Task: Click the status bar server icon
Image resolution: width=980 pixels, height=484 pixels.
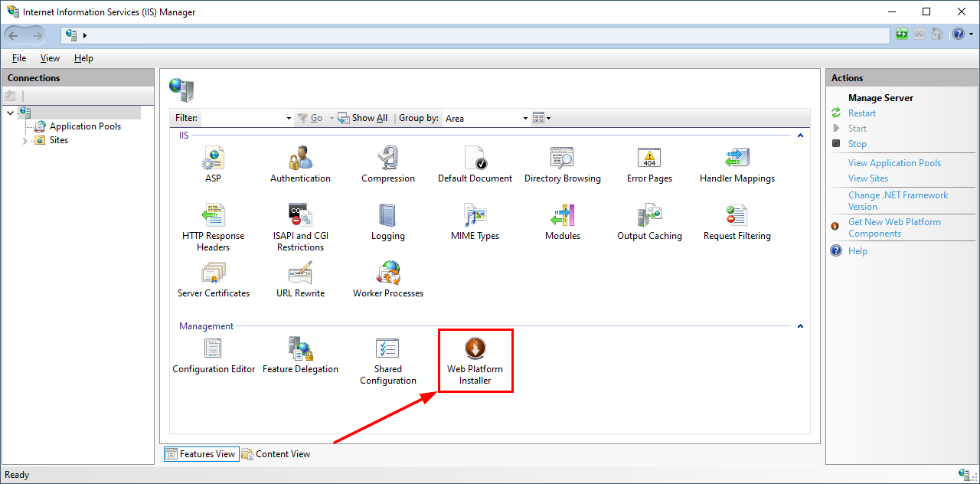Action: [x=964, y=475]
